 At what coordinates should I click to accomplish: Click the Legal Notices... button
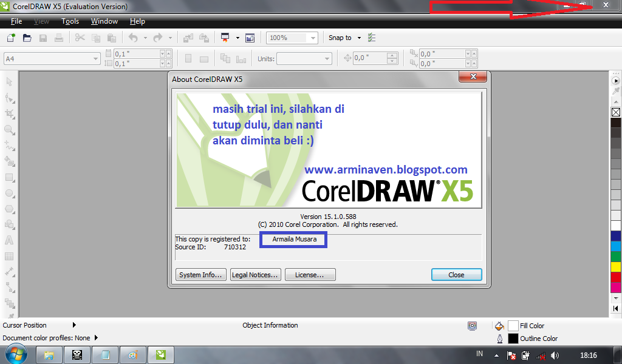(x=256, y=274)
